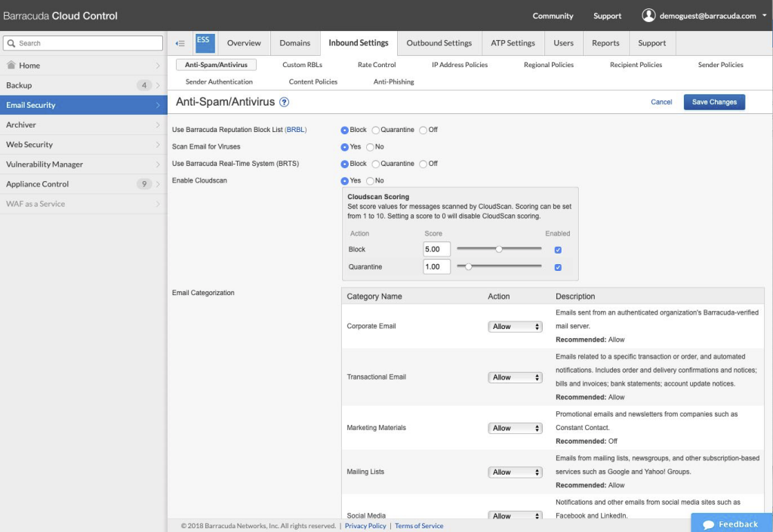773x532 pixels.
Task: Click the Block score value field
Action: [x=436, y=249]
